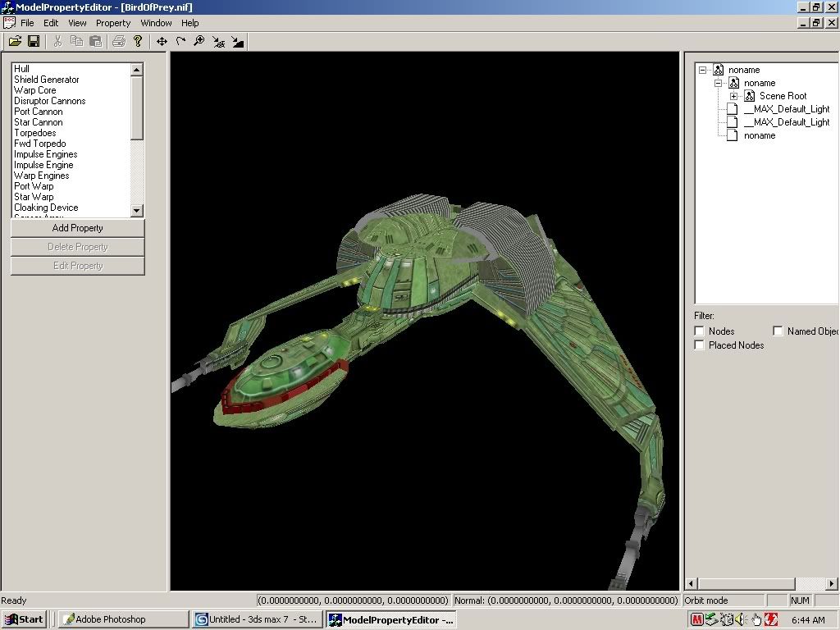
Task: Switch to 3ds max 7 in the taskbar
Action: point(257,620)
